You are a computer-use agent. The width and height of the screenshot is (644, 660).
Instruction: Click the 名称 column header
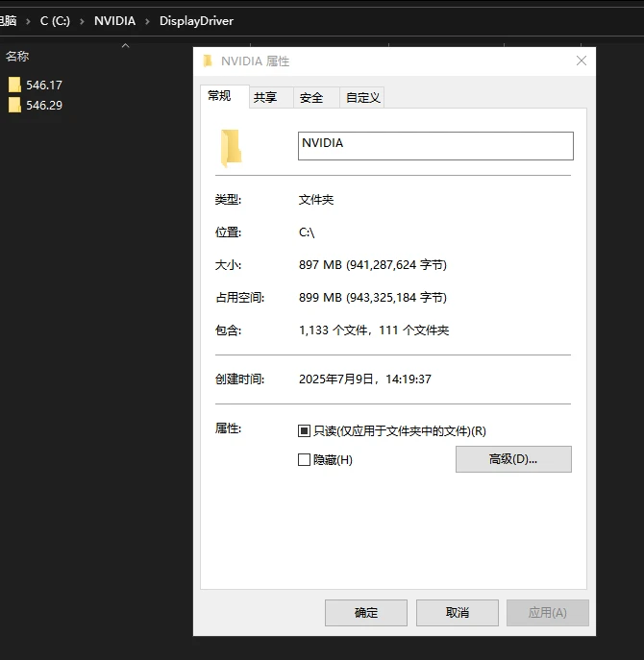tap(17, 56)
